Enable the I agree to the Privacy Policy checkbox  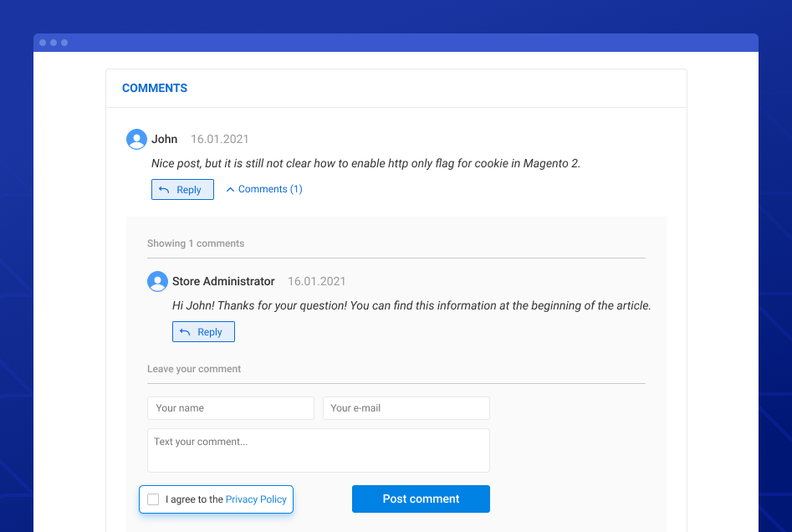[x=153, y=499]
